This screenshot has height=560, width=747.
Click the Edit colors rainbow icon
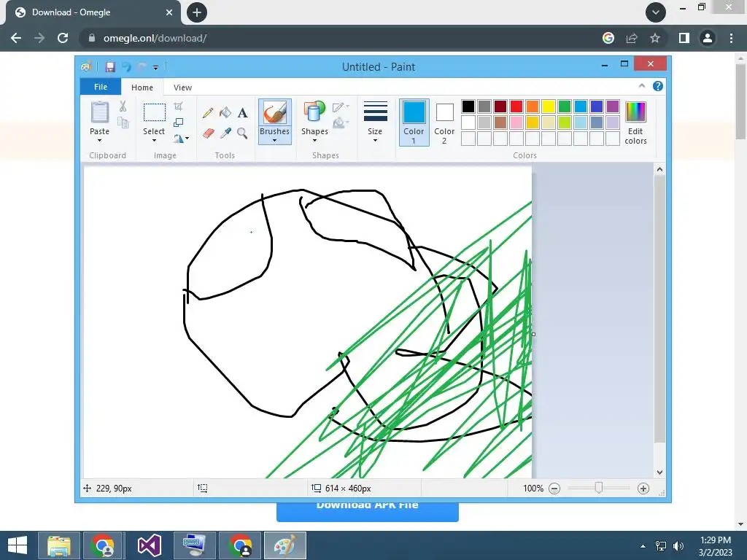coord(635,112)
